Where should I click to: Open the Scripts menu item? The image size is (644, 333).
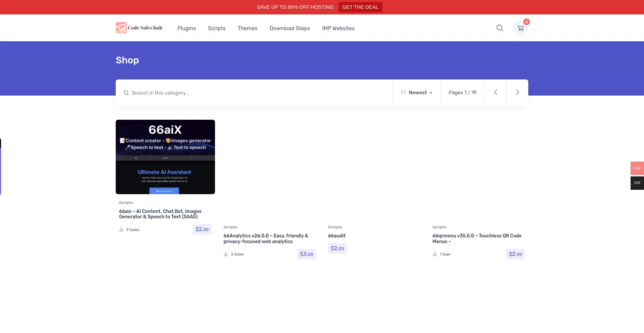pyautogui.click(x=216, y=29)
